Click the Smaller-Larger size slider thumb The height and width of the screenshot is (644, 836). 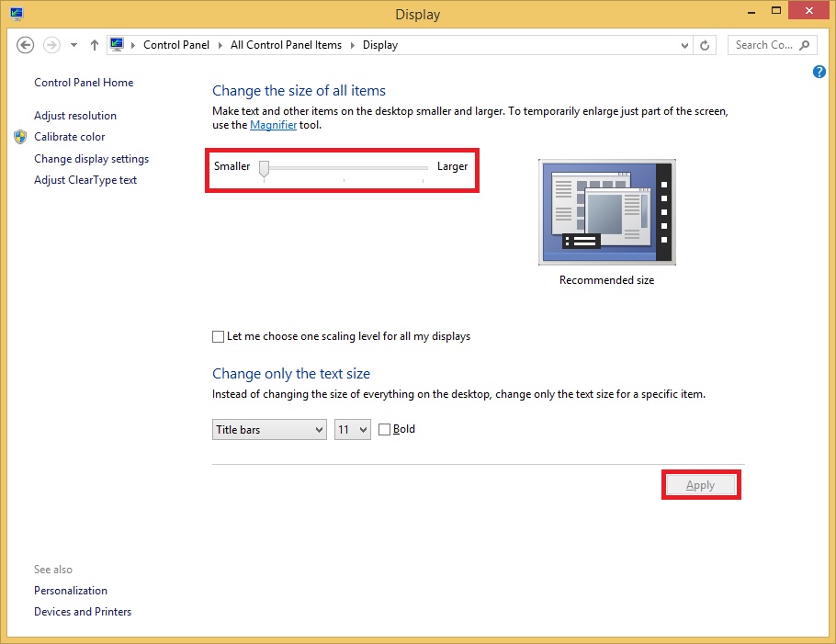tap(264, 168)
